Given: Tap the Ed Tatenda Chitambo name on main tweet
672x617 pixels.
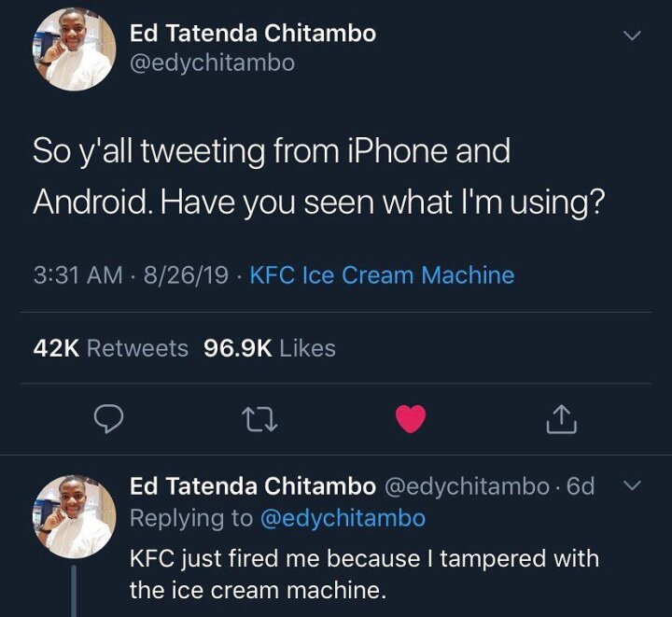Looking at the screenshot, I should (x=253, y=33).
